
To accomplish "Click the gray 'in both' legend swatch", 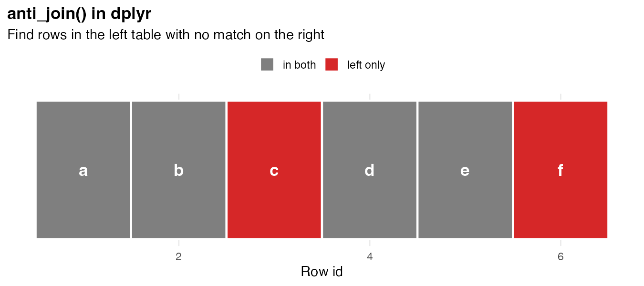I will pos(267,64).
